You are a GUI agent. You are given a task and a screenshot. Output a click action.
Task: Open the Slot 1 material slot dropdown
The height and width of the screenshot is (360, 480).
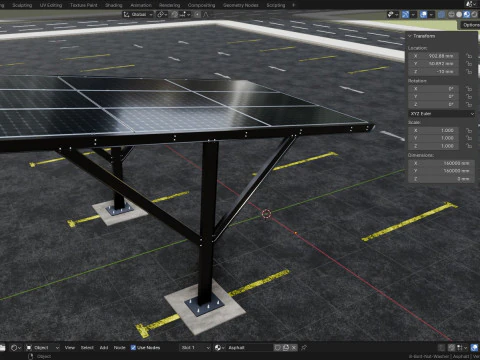[195, 348]
